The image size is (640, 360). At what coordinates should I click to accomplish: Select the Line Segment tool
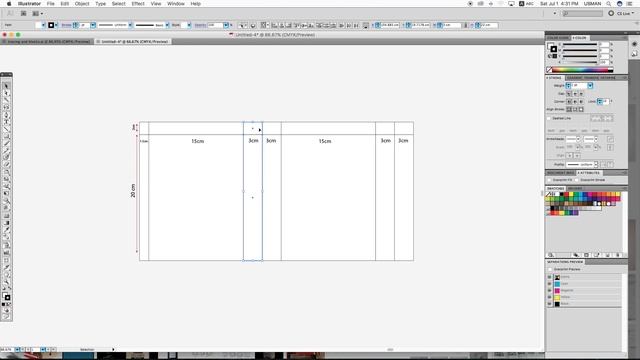pyautogui.click(x=6, y=130)
